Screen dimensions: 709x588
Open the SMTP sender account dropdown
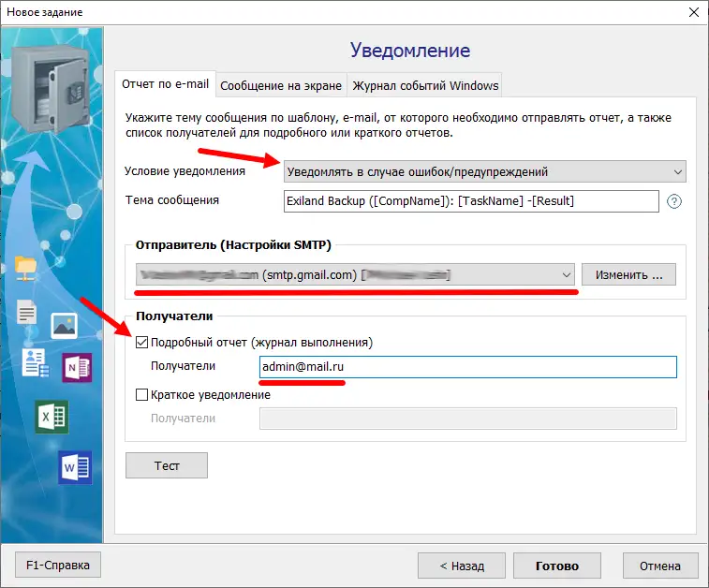(x=354, y=275)
